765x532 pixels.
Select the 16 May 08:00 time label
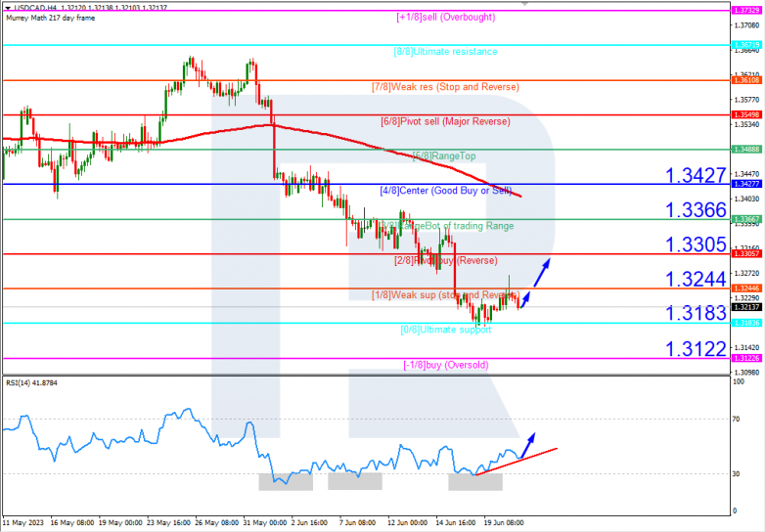72,523
